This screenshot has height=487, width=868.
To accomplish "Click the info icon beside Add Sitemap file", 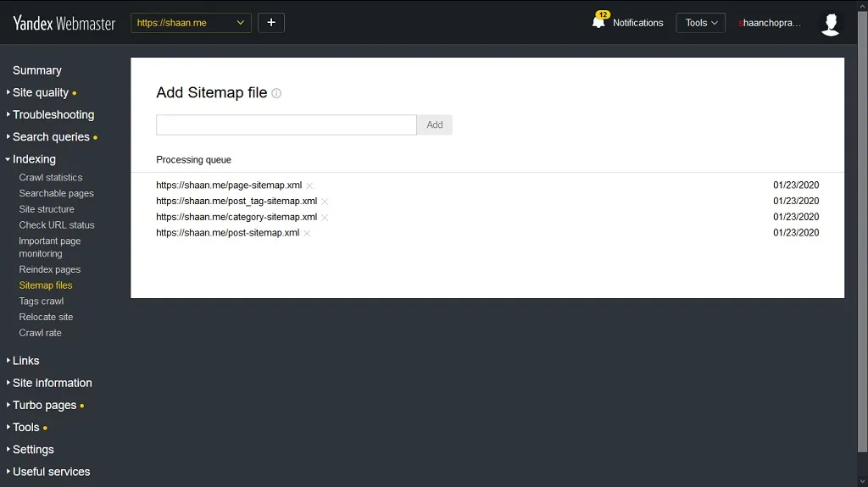I will coord(276,93).
